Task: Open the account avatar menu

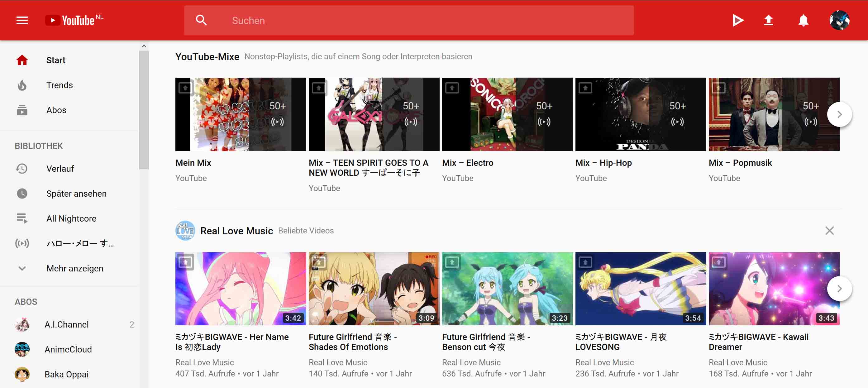Action: click(839, 20)
